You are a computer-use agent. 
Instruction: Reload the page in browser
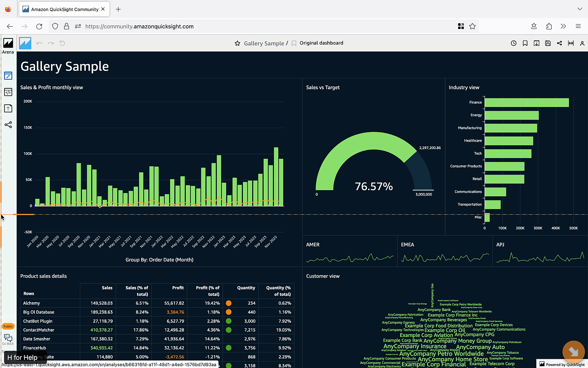click(x=39, y=26)
